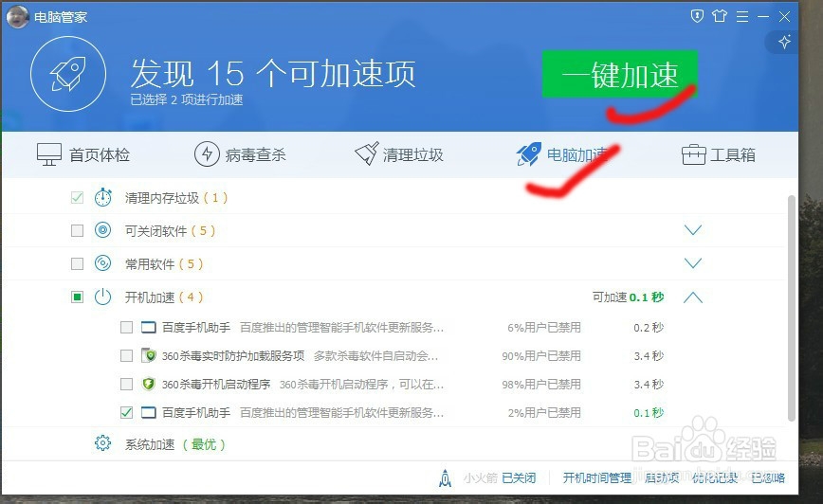Check the 常用软件 checkbox
The image size is (823, 504).
77,263
